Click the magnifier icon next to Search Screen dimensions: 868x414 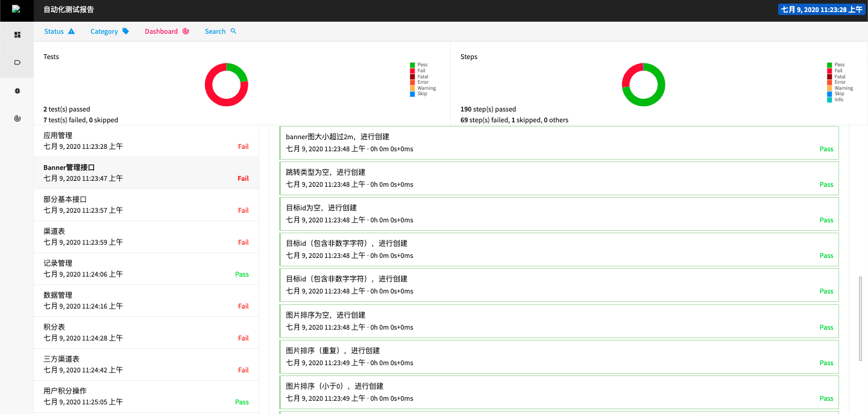[234, 31]
